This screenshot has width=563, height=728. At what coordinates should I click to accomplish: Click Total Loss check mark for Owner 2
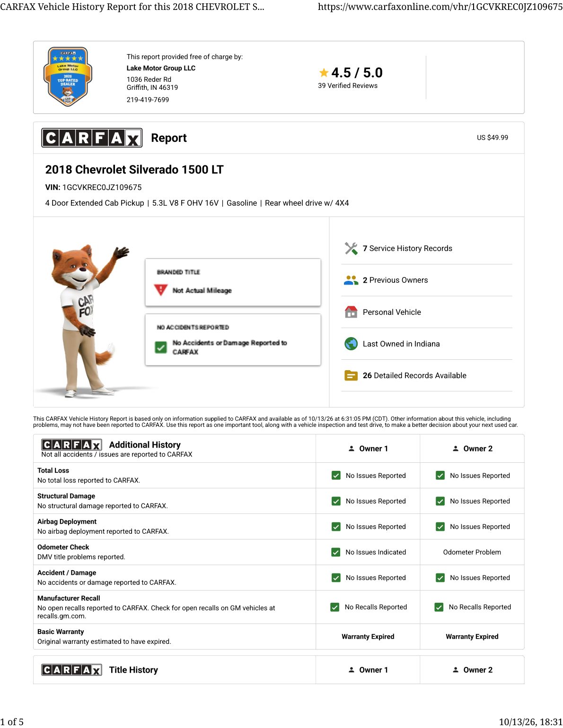pos(440,476)
